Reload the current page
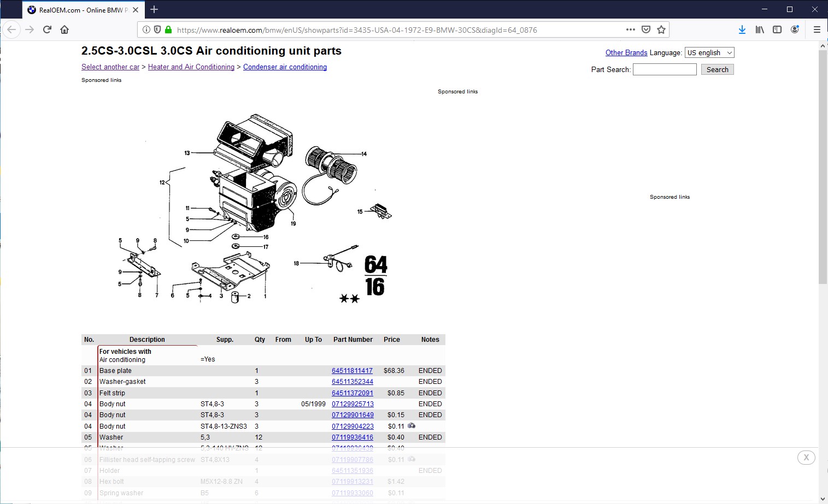The width and height of the screenshot is (828, 504). click(47, 29)
